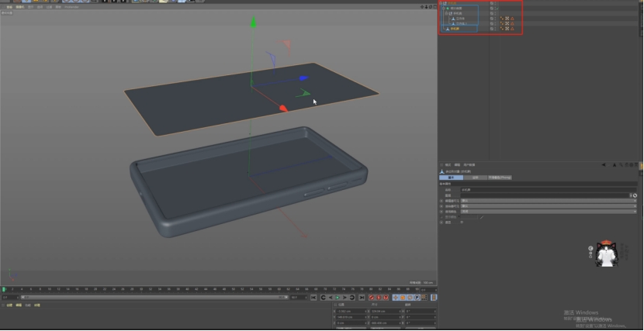
Task: Click the layer picker icon beside layer field
Action: (x=635, y=195)
